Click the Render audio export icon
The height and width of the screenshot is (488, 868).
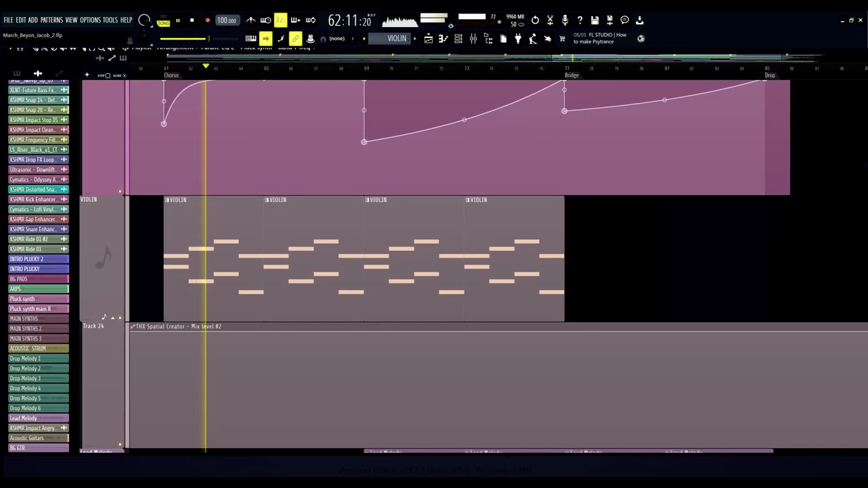(x=609, y=20)
